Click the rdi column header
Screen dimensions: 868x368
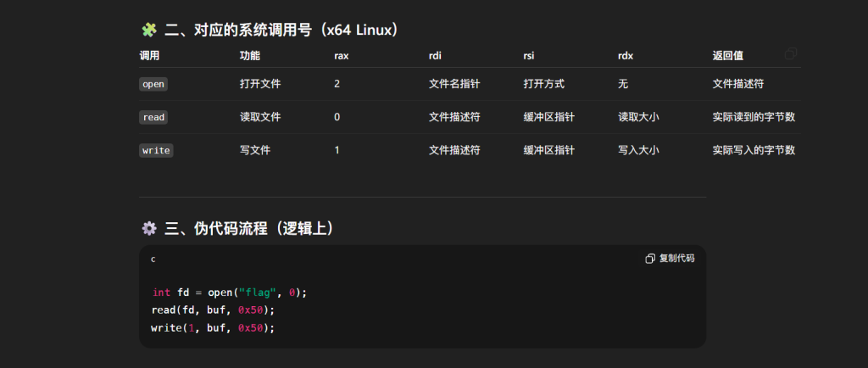pos(436,56)
